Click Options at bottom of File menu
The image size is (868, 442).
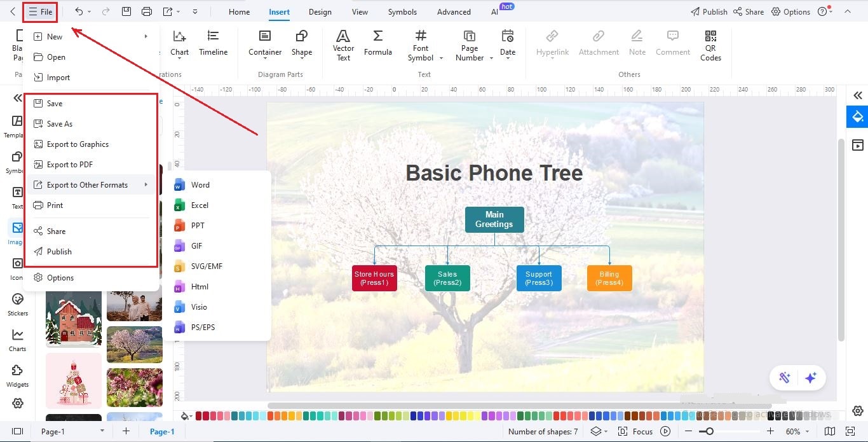pos(91,277)
